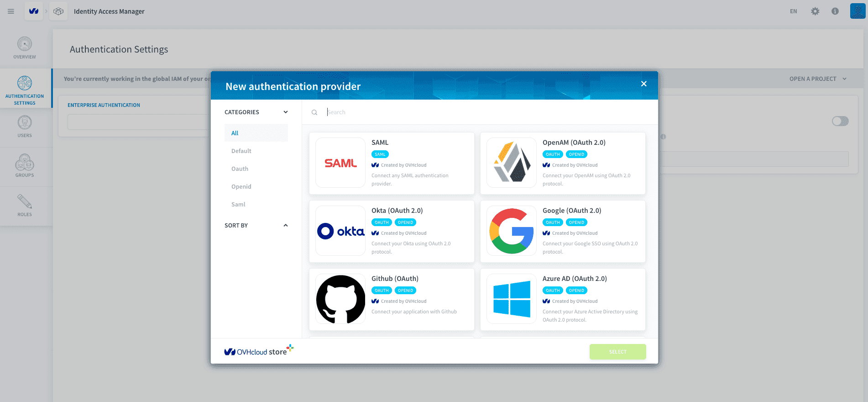Open the hamburger navigation menu
Screen dimensions: 868x402
(x=11, y=11)
